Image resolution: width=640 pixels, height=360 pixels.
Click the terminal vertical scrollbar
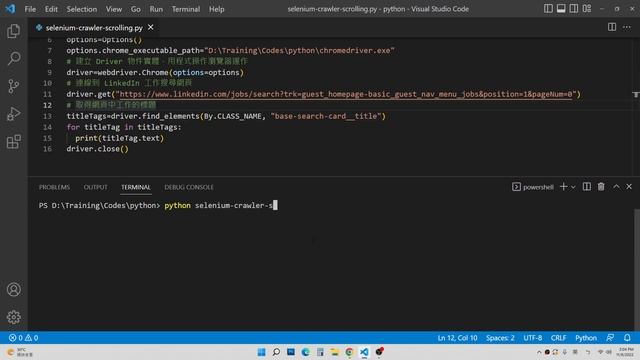click(x=637, y=269)
